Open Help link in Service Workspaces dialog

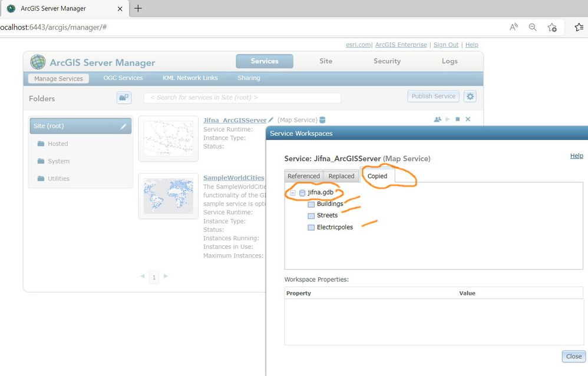click(576, 156)
